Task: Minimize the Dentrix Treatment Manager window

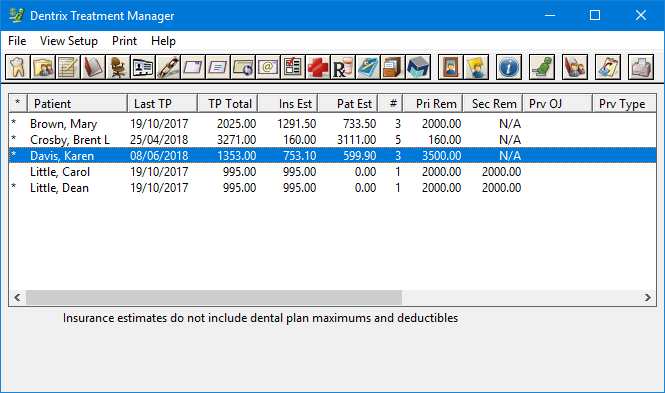Action: (550, 15)
